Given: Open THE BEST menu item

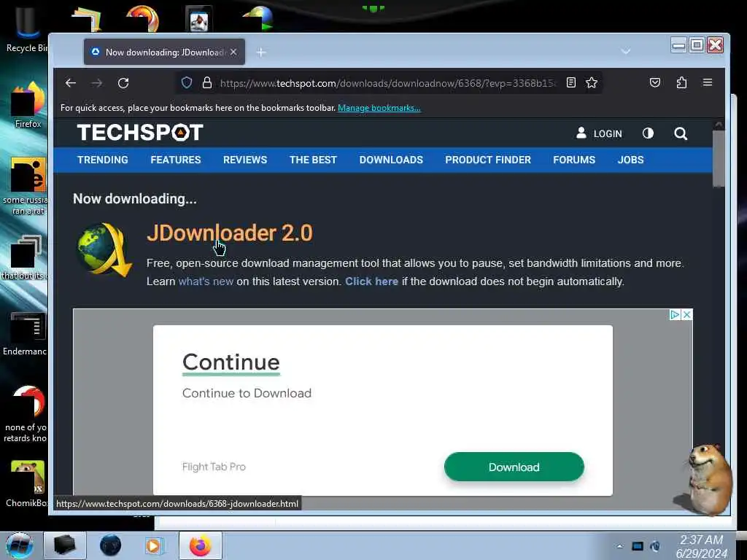Looking at the screenshot, I should click(313, 160).
